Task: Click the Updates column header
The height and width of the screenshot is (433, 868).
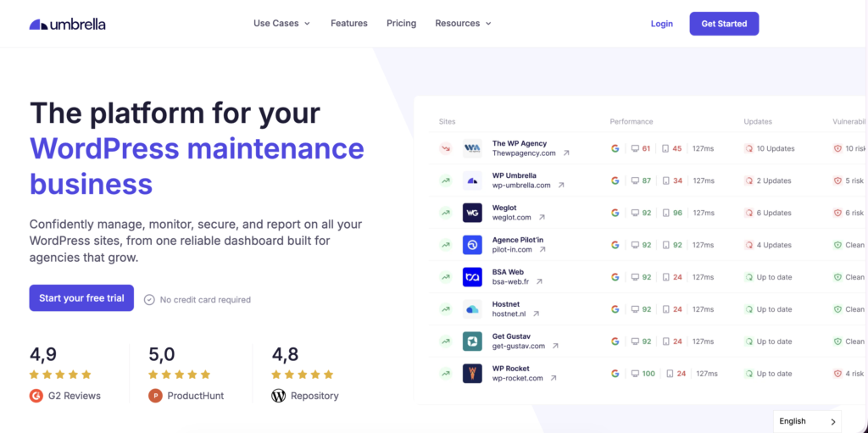Action: coord(758,121)
